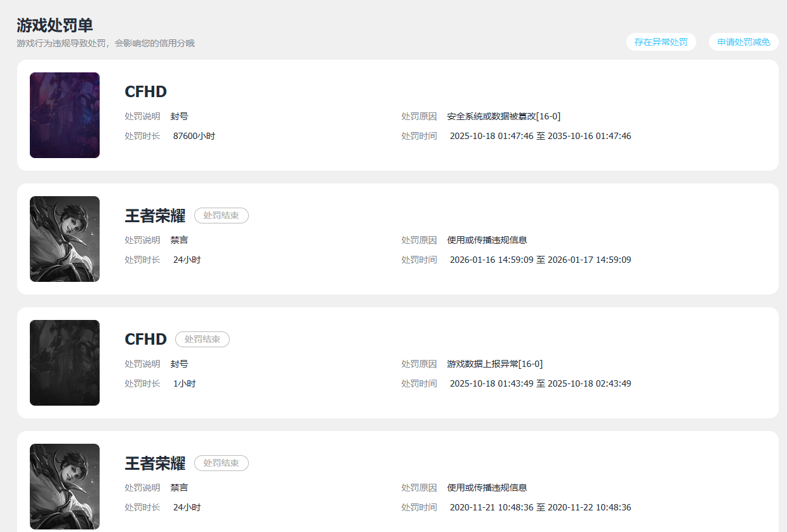Click 使用或传播违规信息 reason in the 2020 card

pyautogui.click(x=487, y=488)
